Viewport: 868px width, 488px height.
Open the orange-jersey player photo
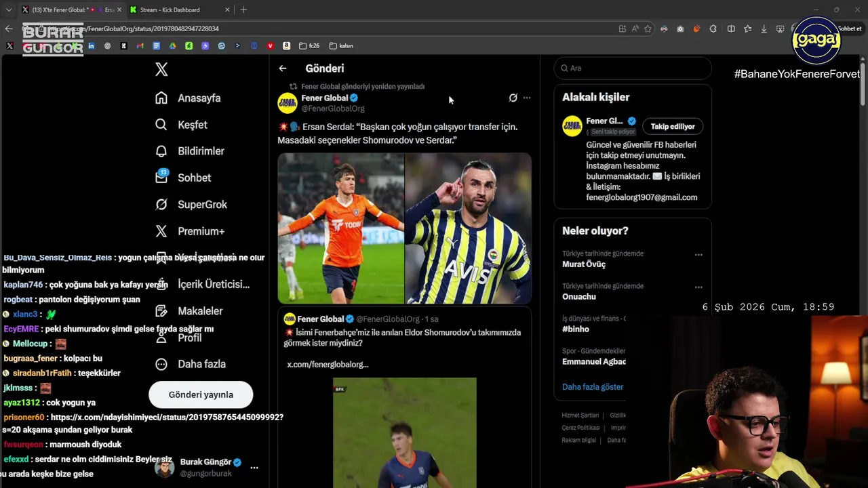coord(340,228)
